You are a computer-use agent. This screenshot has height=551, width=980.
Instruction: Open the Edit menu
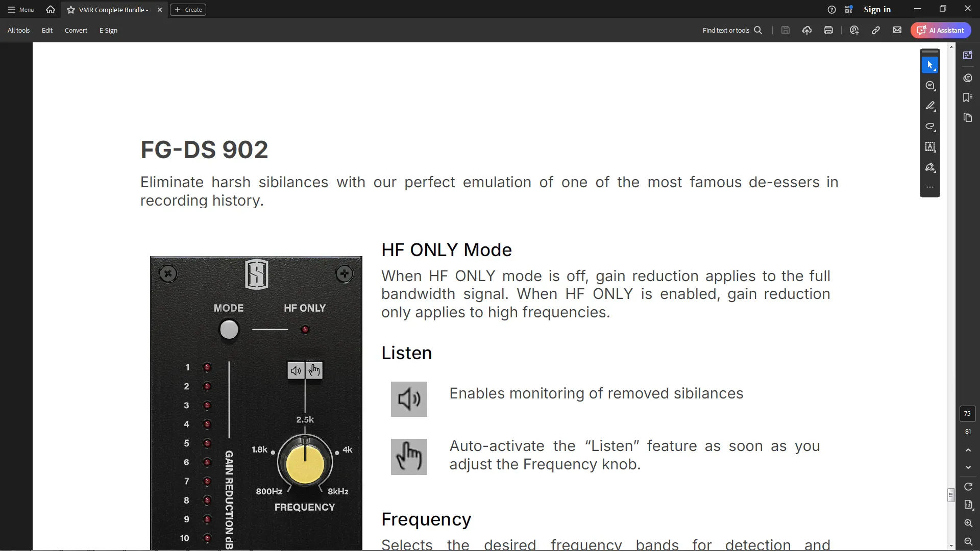coord(47,30)
